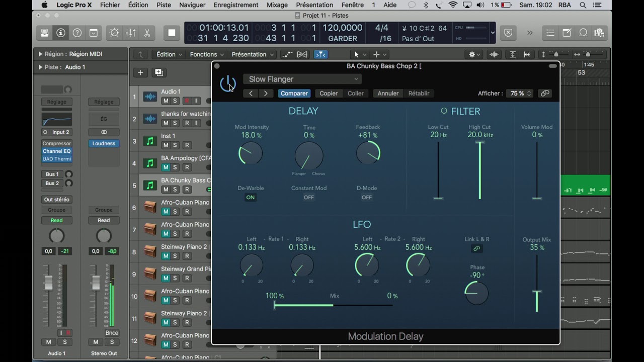Viewport: 644px width, 362px height.
Task: Go to the previous preset arrow
Action: (251, 93)
